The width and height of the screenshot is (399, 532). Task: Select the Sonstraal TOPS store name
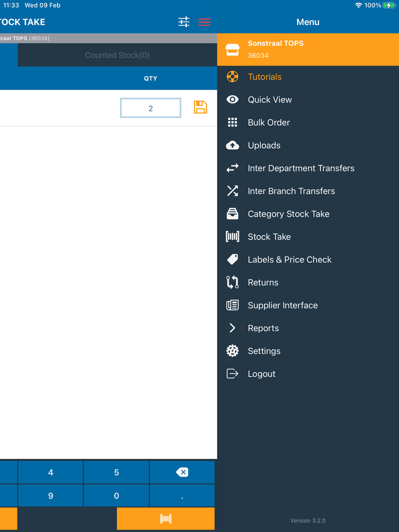276,43
